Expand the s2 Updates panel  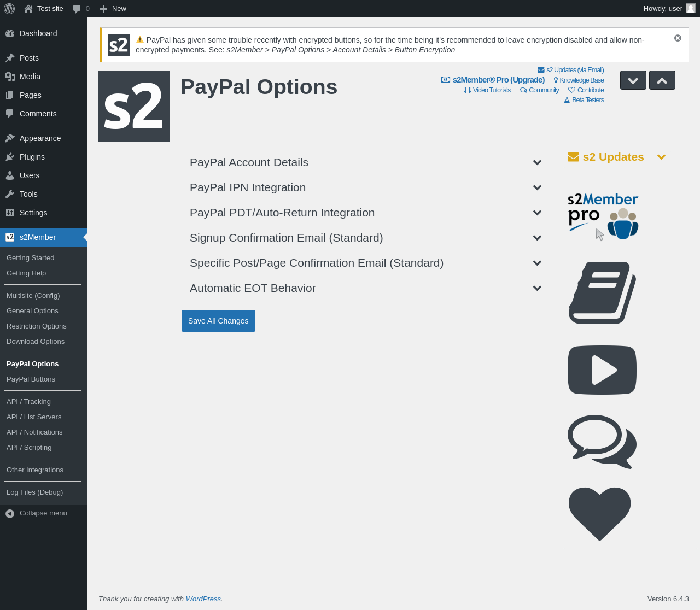[616, 157]
